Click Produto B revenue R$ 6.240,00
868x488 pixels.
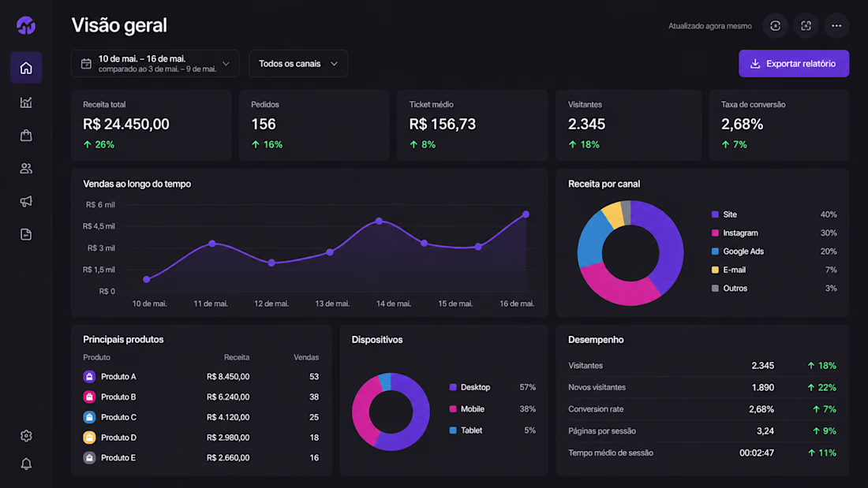228,397
